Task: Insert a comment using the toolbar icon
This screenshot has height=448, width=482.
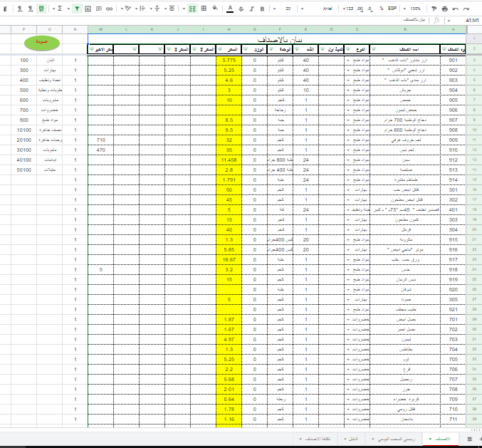Action: pos(98,9)
